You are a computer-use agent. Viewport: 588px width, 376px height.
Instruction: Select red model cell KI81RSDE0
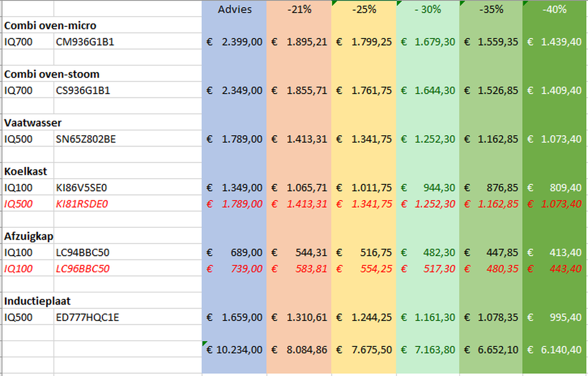click(127, 204)
